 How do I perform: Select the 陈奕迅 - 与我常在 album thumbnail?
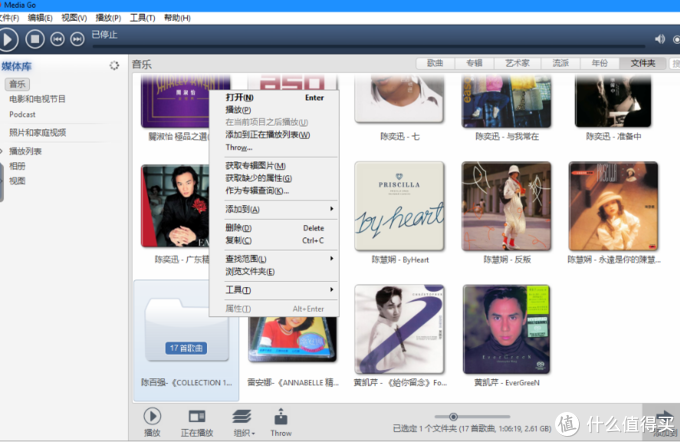coord(507,101)
